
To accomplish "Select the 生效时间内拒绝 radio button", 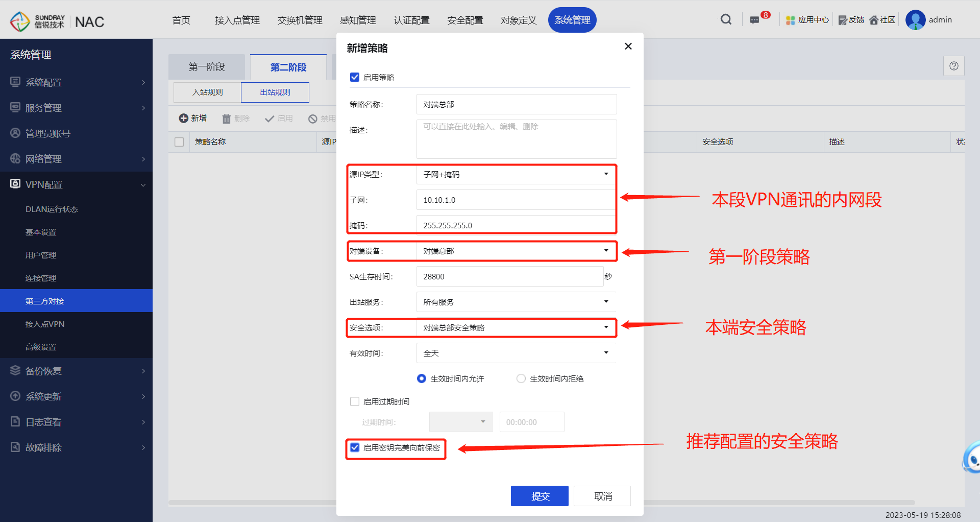I will click(521, 378).
